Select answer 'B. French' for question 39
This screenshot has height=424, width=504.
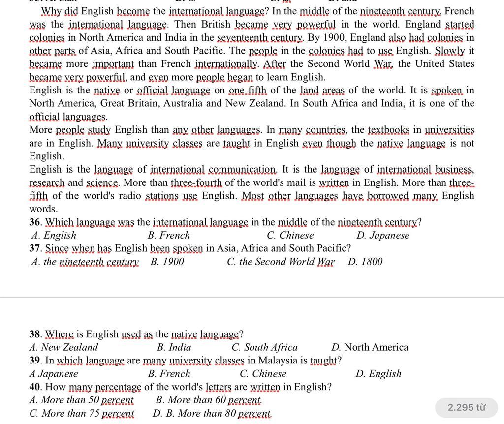pyautogui.click(x=169, y=373)
